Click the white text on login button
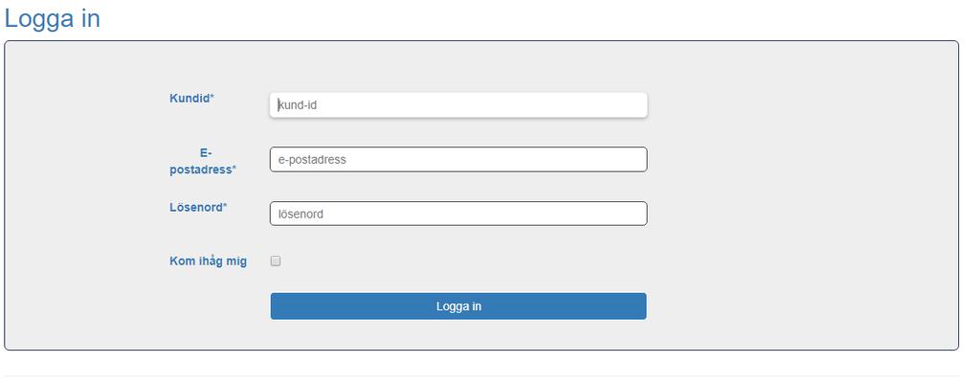 [458, 306]
